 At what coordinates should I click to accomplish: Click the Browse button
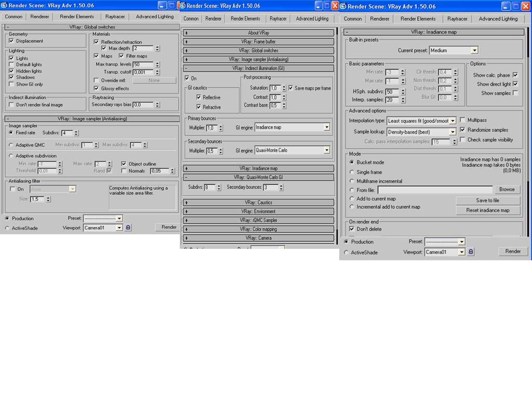point(507,189)
